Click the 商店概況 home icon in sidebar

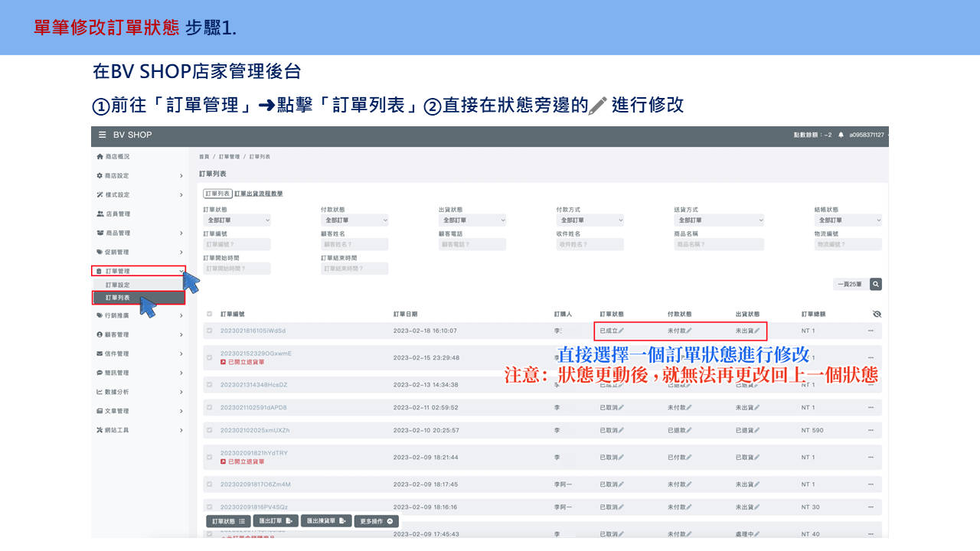[100, 156]
